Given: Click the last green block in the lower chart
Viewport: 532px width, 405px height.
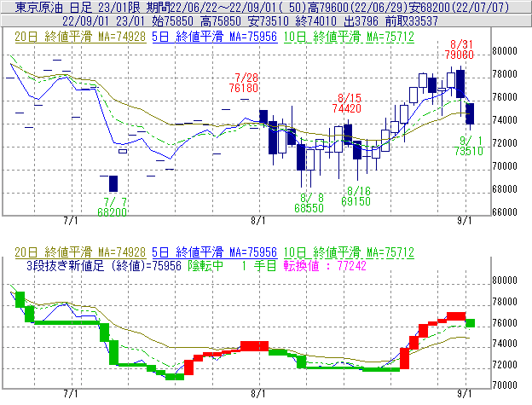Looking at the screenshot, I should [471, 323].
